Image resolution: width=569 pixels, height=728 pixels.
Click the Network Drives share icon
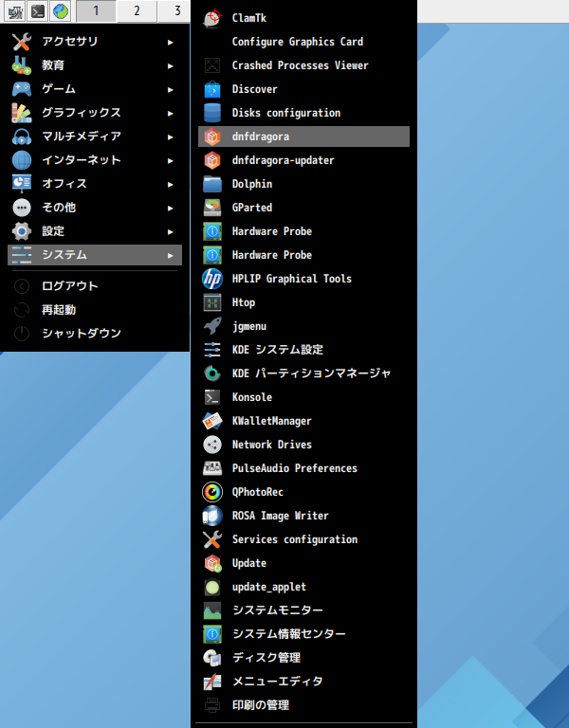(x=212, y=445)
